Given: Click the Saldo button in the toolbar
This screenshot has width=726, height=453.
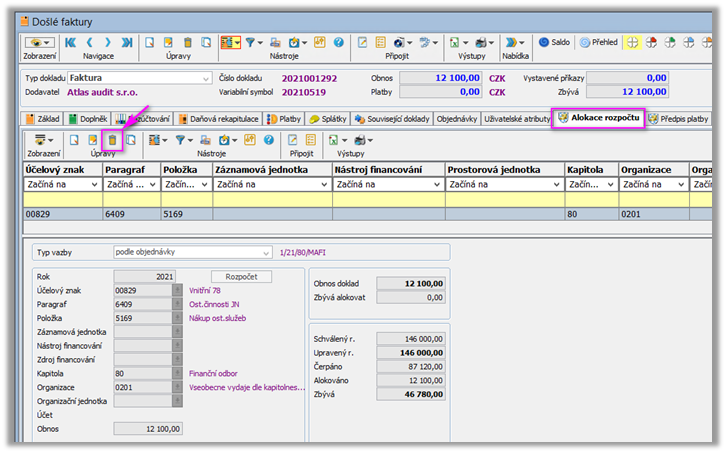Looking at the screenshot, I should tap(554, 43).
